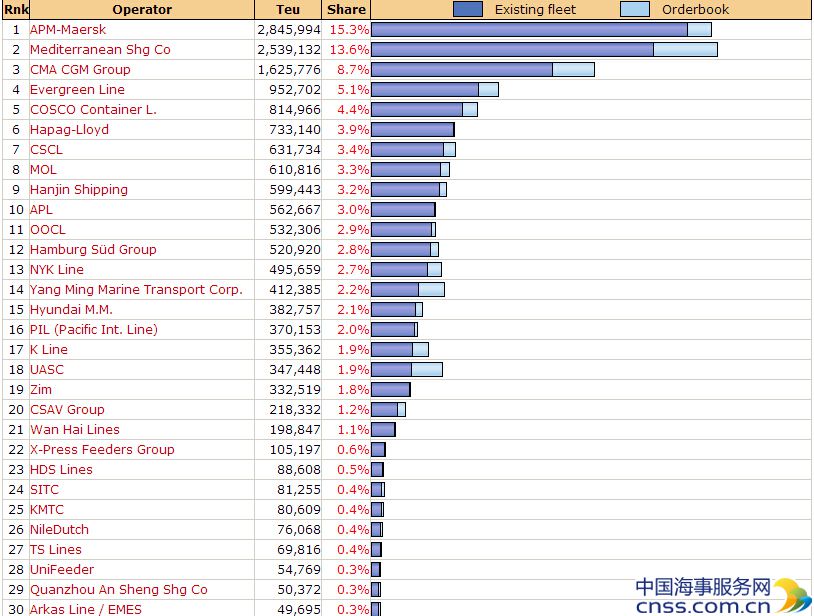Click the 2.2% share value
The image size is (814, 616).
click(353, 290)
